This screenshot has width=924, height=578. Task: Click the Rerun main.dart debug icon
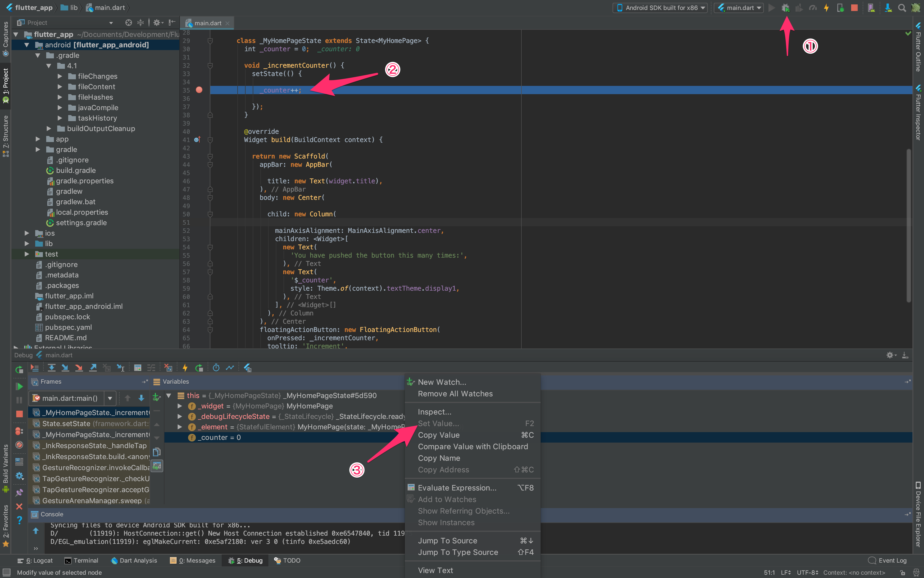pyautogui.click(x=19, y=369)
